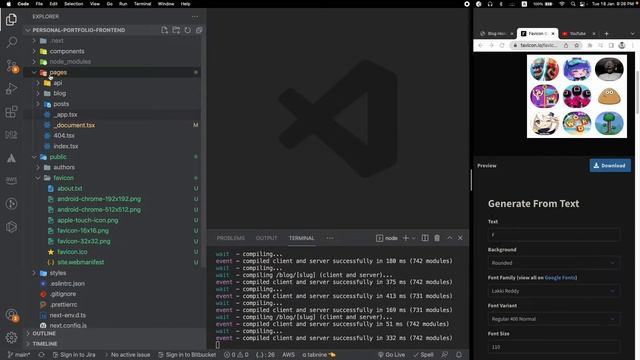Click browser reload button
Viewport: 640px width, 360px height.
502,45
